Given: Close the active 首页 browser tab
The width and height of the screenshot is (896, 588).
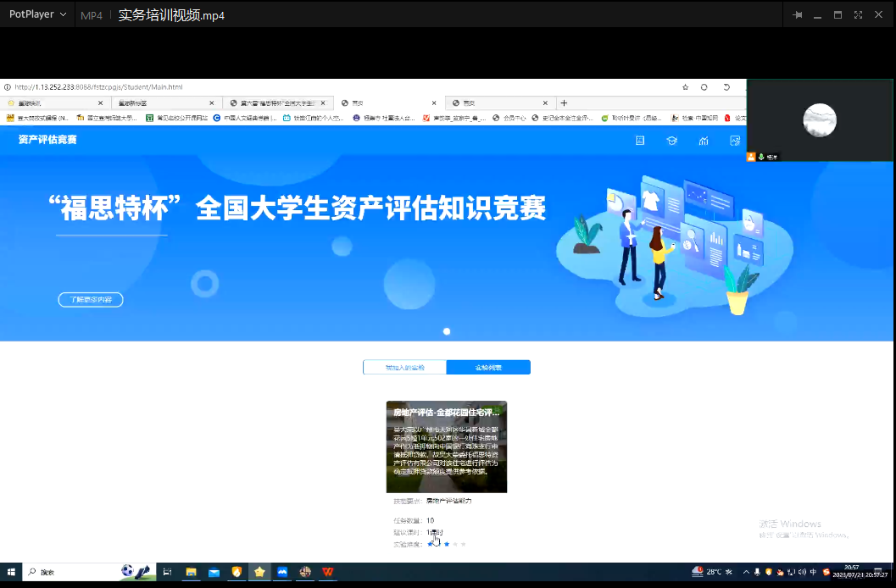Looking at the screenshot, I should click(434, 103).
